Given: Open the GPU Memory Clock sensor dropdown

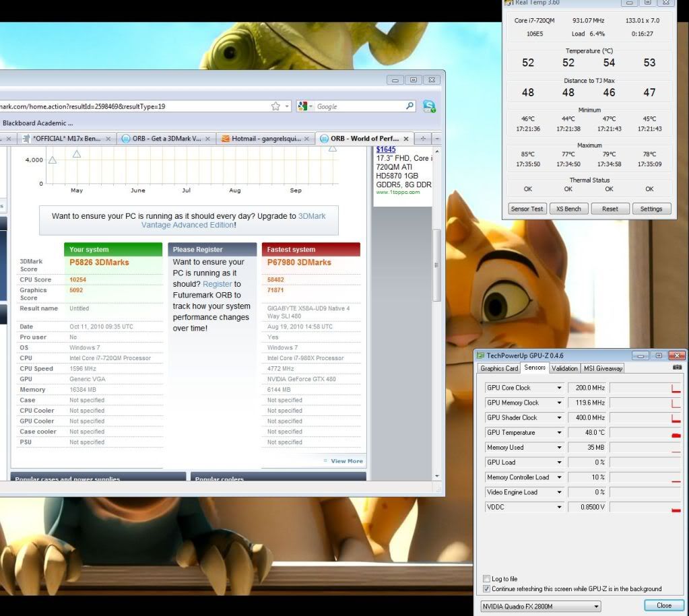Looking at the screenshot, I should 560,403.
